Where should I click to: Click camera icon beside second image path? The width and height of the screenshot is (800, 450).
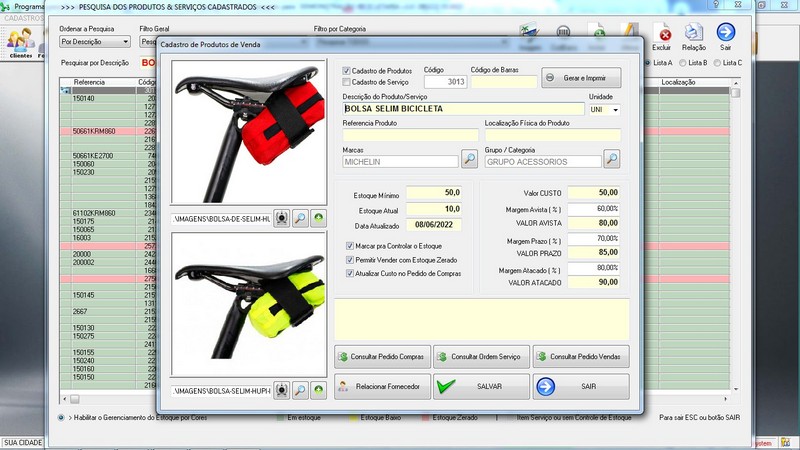(x=282, y=390)
